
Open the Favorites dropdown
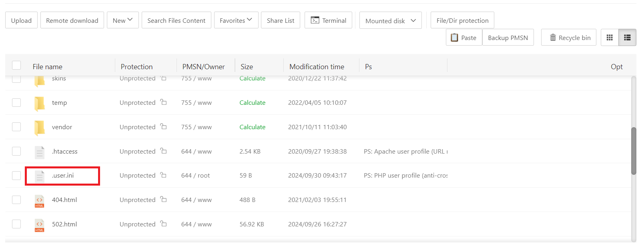236,20
